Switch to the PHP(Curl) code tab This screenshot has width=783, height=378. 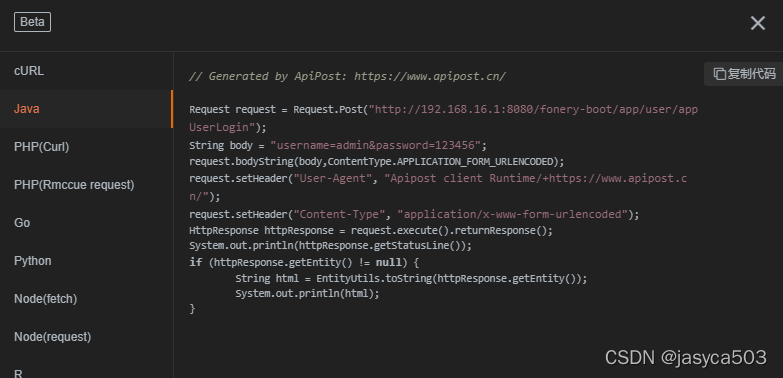(86, 147)
